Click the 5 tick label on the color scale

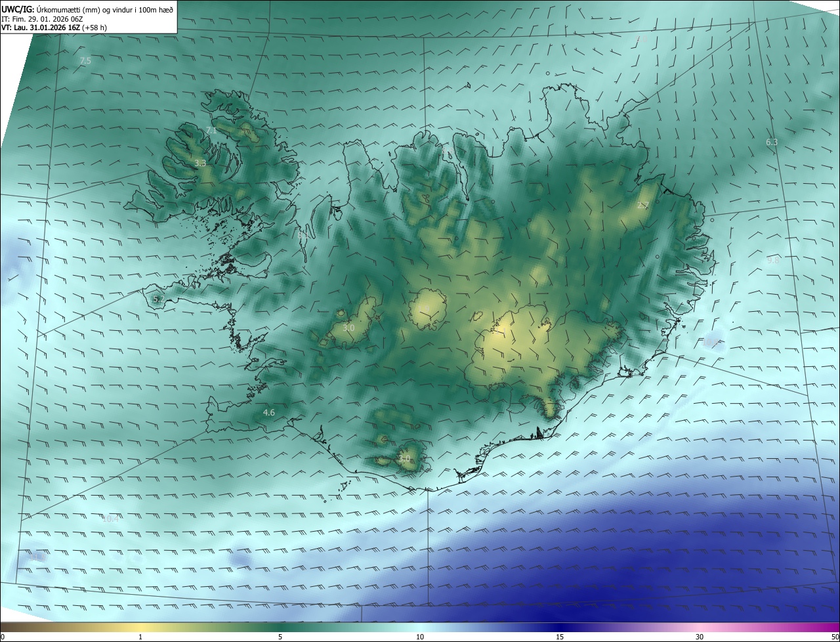(x=280, y=637)
